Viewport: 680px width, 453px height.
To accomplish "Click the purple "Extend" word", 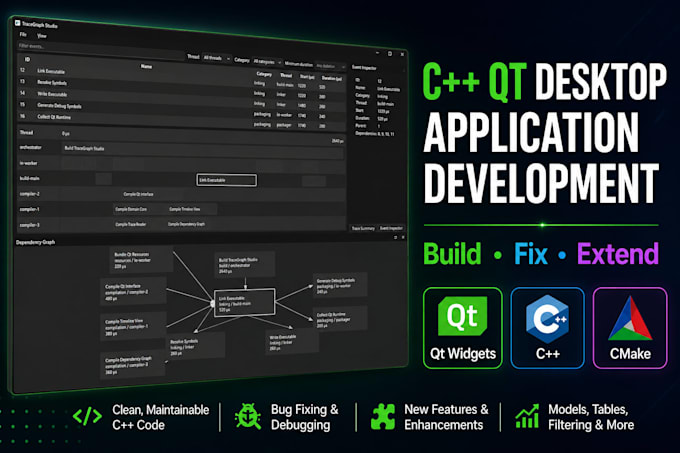I will click(x=618, y=254).
